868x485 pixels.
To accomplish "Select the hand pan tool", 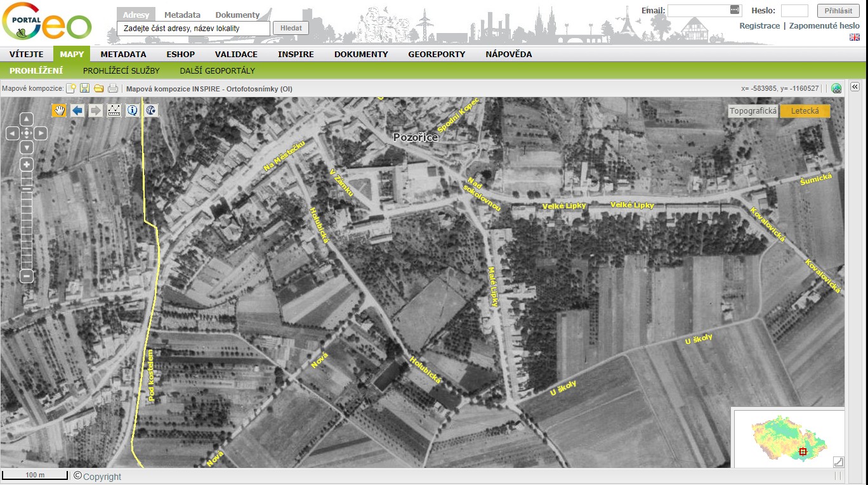I will tap(59, 110).
